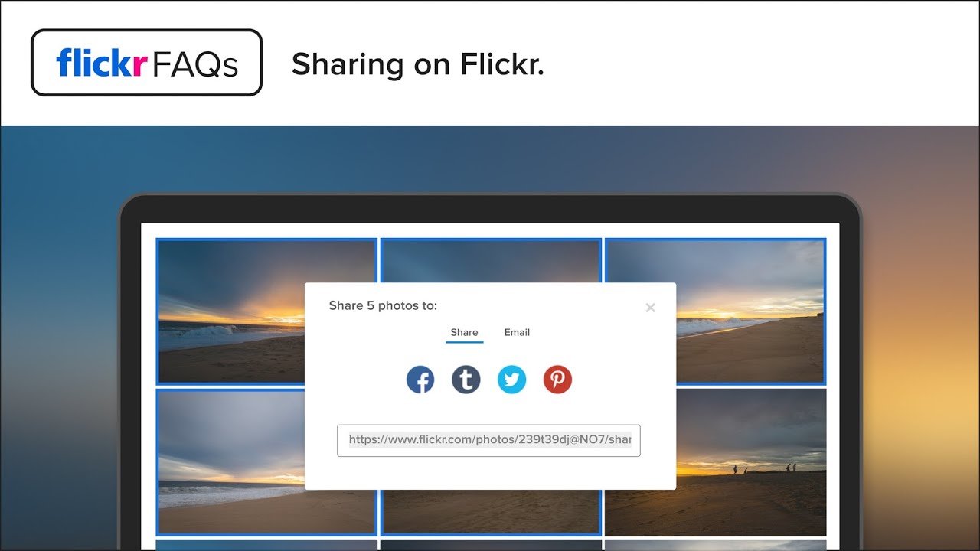The height and width of the screenshot is (551, 980).
Task: Select sandy photo below the share dialog
Action: (490, 513)
